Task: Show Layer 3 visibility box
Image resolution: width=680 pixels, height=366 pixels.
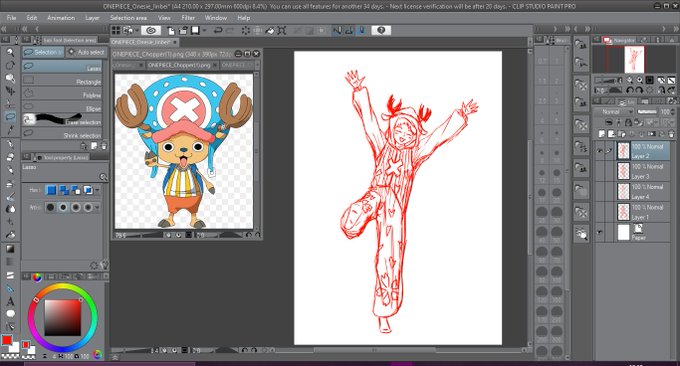Action: [x=600, y=171]
